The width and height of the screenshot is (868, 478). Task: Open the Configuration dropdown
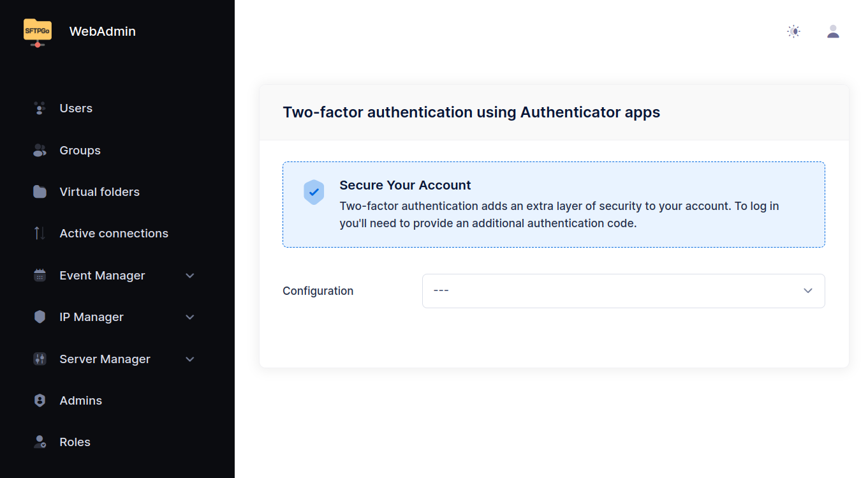pyautogui.click(x=623, y=291)
